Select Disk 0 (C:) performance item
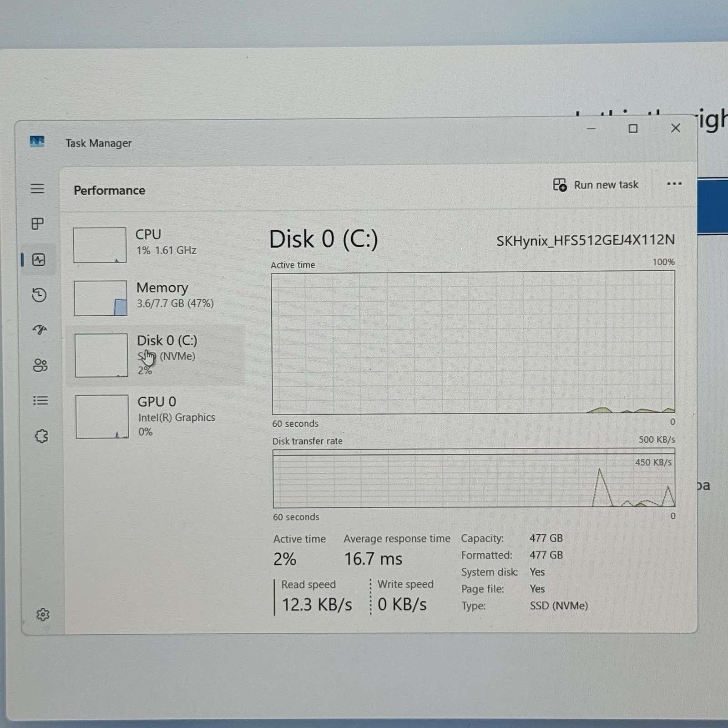 coord(156,355)
